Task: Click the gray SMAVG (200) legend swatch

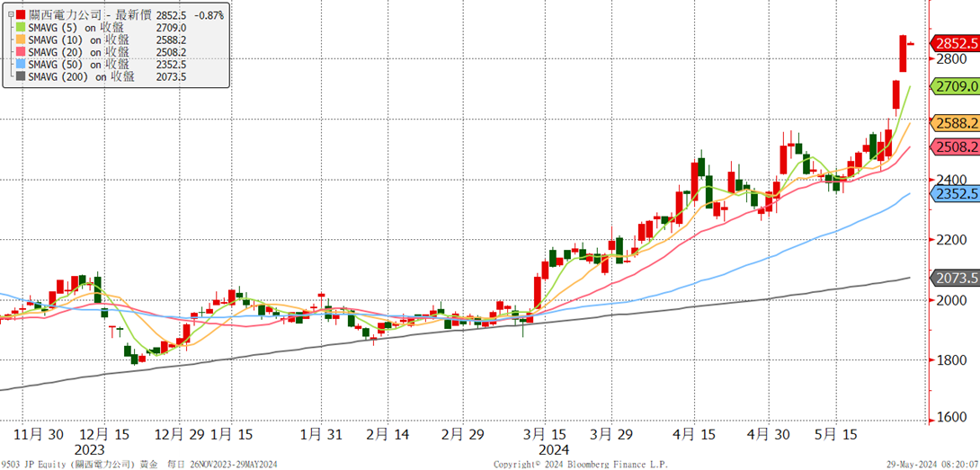Action: tap(22, 77)
